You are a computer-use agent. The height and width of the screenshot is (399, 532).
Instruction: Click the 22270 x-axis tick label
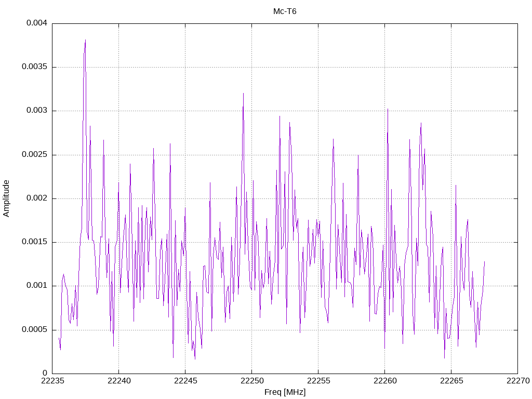tap(518, 381)
